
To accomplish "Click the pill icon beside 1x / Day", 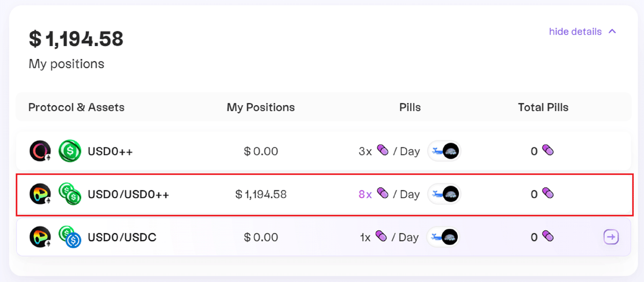I will point(382,236).
